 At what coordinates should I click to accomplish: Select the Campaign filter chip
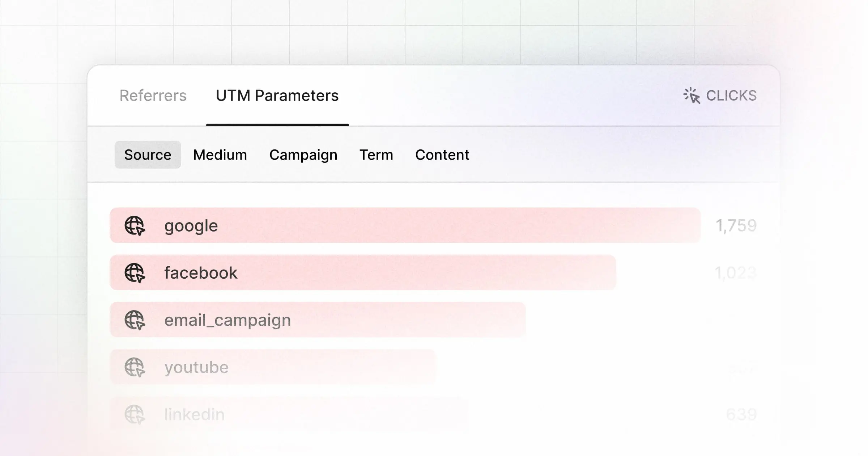coord(303,155)
